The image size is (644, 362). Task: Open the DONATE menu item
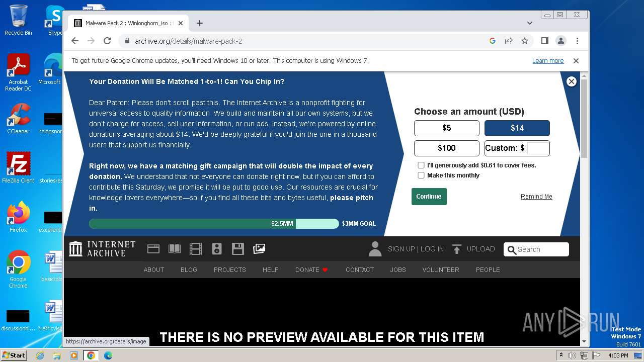(x=311, y=270)
